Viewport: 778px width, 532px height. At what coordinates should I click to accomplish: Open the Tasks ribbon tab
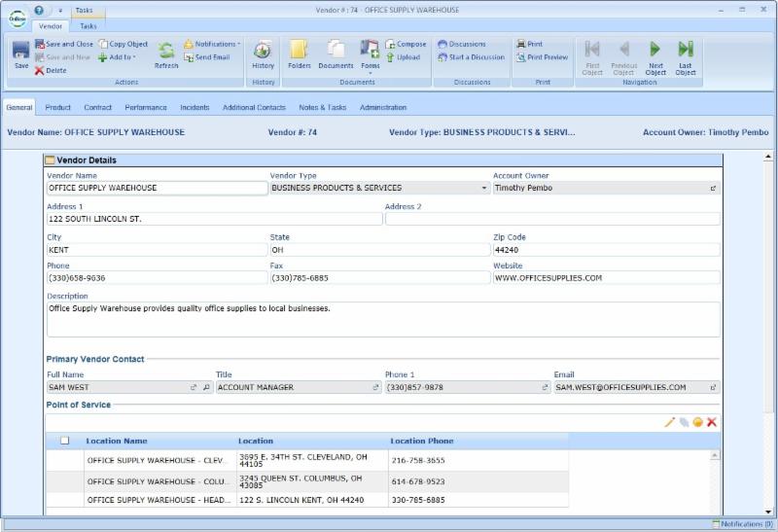[x=88, y=26]
